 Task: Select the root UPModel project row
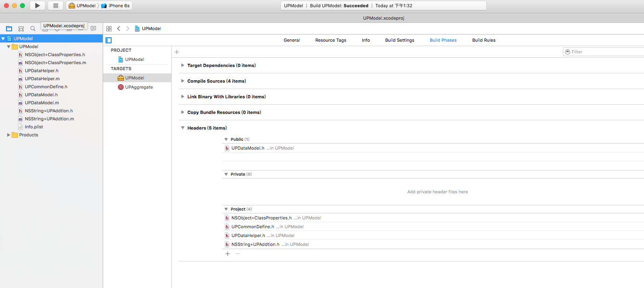point(51,39)
